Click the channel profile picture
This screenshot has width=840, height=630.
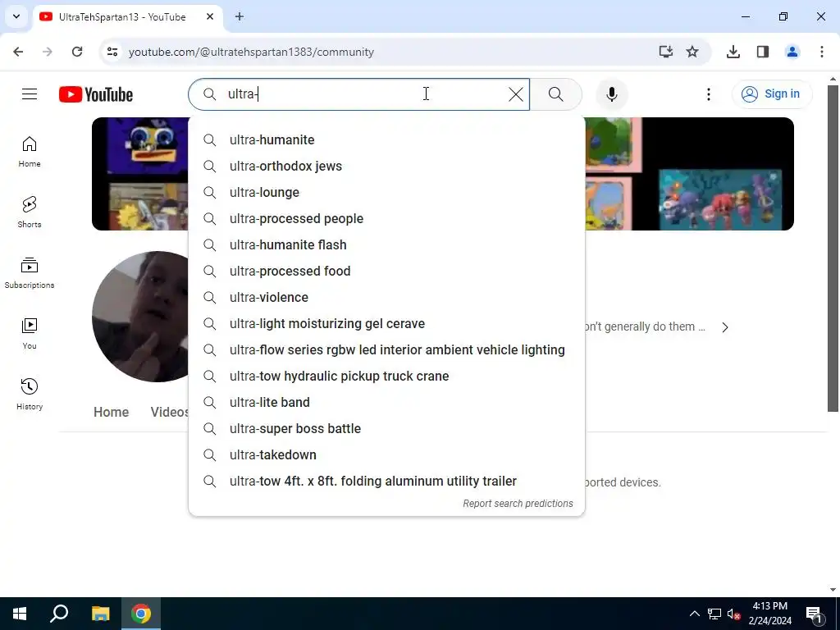140,317
